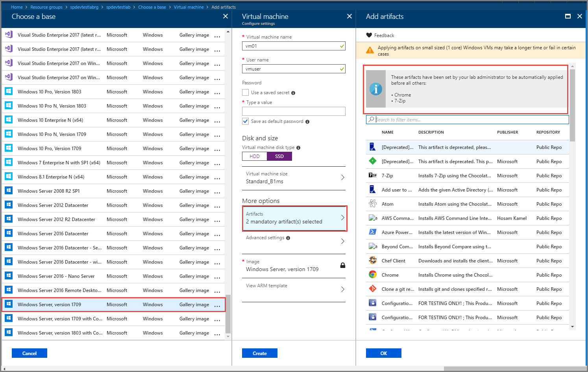Open ellipsis menu for Windows Server, version 1709
The width and height of the screenshot is (588, 372).
click(217, 306)
